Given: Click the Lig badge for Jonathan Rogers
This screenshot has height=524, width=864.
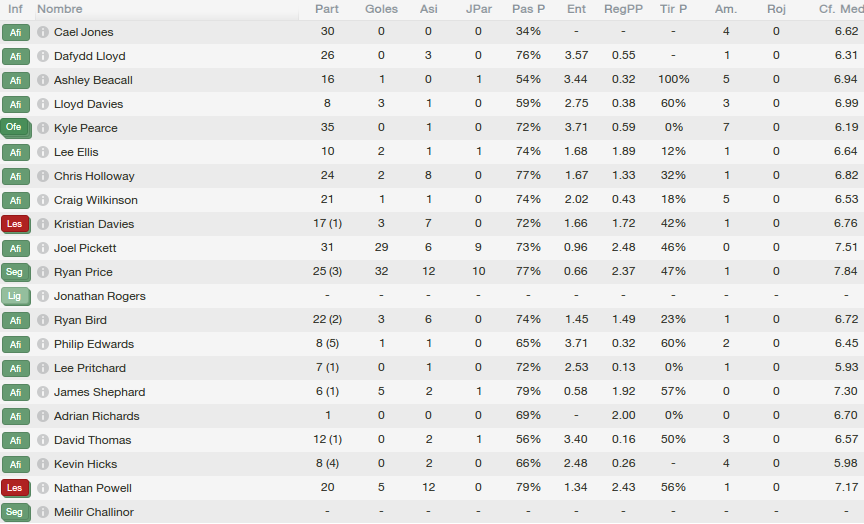Looking at the screenshot, I should point(15,296).
